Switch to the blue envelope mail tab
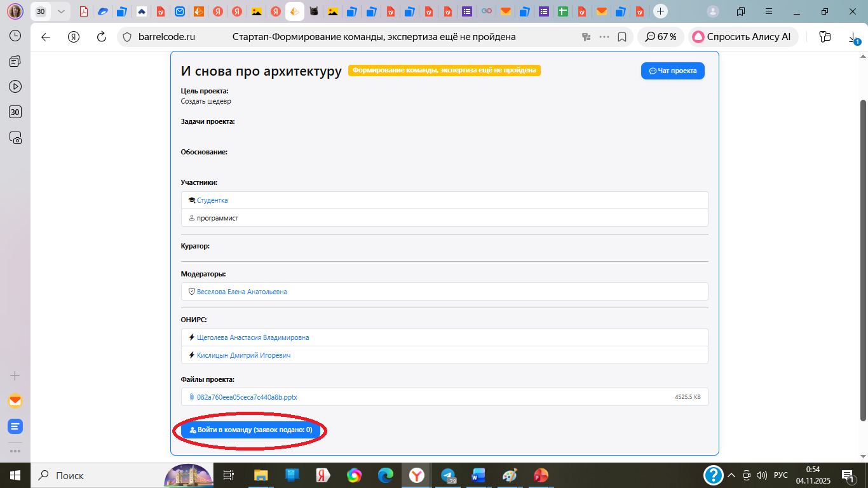 click(x=180, y=11)
